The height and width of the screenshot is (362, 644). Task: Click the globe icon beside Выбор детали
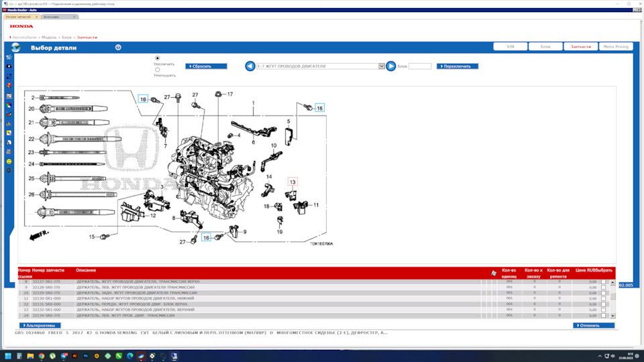click(x=15, y=48)
